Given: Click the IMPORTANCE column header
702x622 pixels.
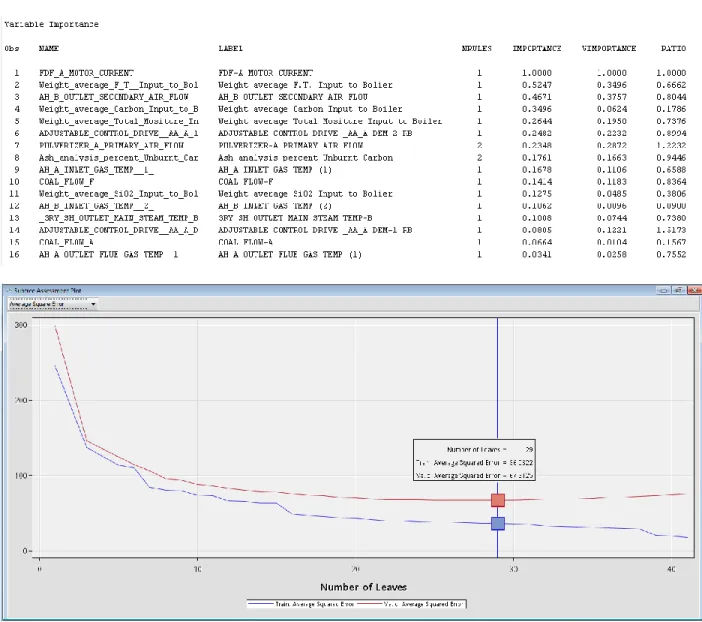Looking at the screenshot, I should pyautogui.click(x=536, y=48).
